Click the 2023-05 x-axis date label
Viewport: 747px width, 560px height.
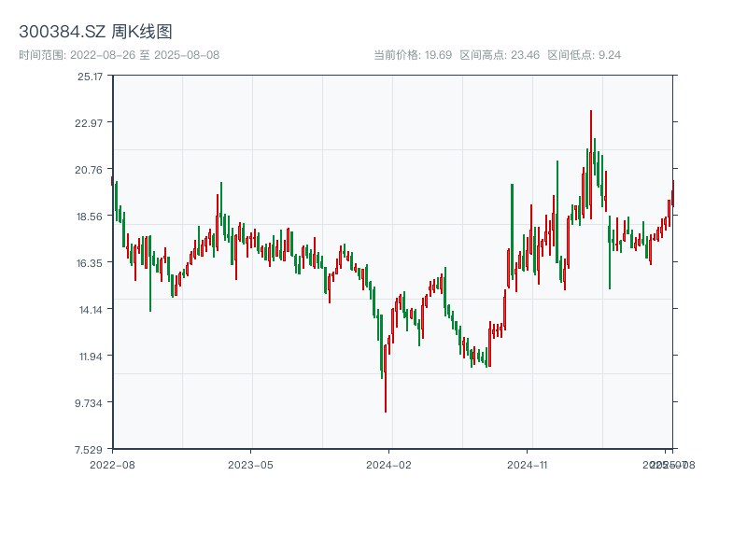(x=250, y=464)
